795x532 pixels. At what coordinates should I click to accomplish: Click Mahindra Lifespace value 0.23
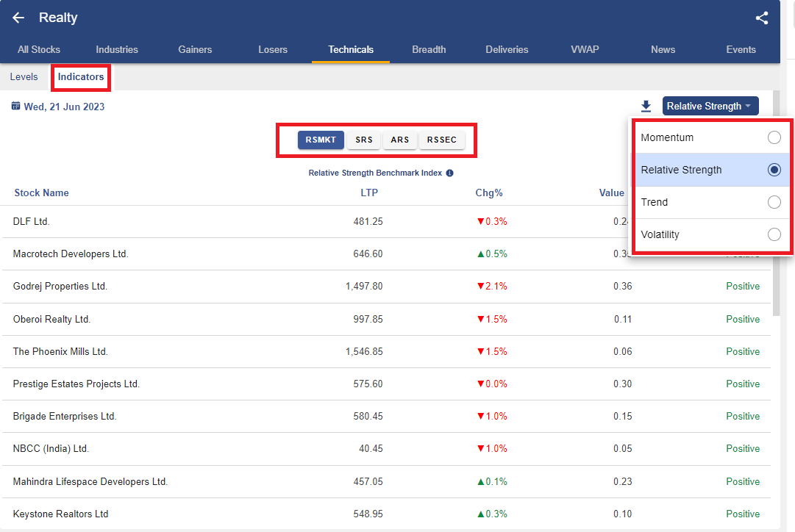(623, 481)
